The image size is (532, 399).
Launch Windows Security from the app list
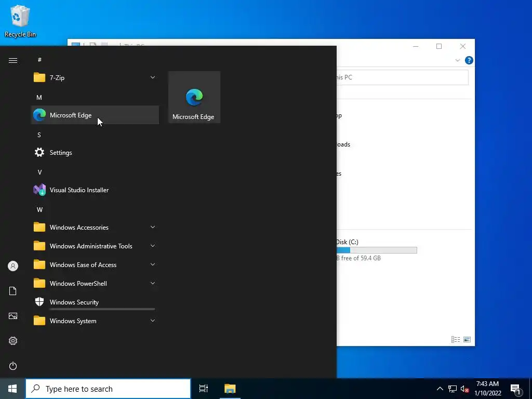tap(95, 302)
